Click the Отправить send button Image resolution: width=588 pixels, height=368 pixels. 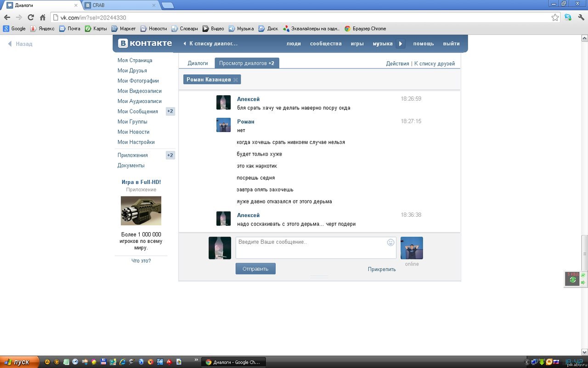(x=255, y=269)
